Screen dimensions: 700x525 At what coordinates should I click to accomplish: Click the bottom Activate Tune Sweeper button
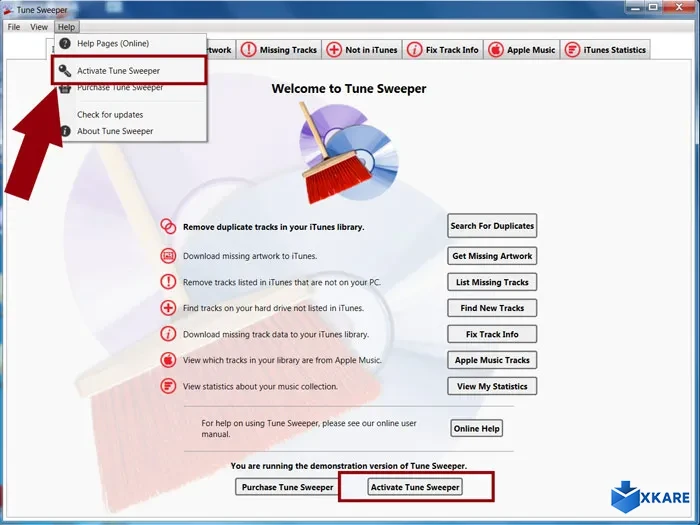(415, 487)
